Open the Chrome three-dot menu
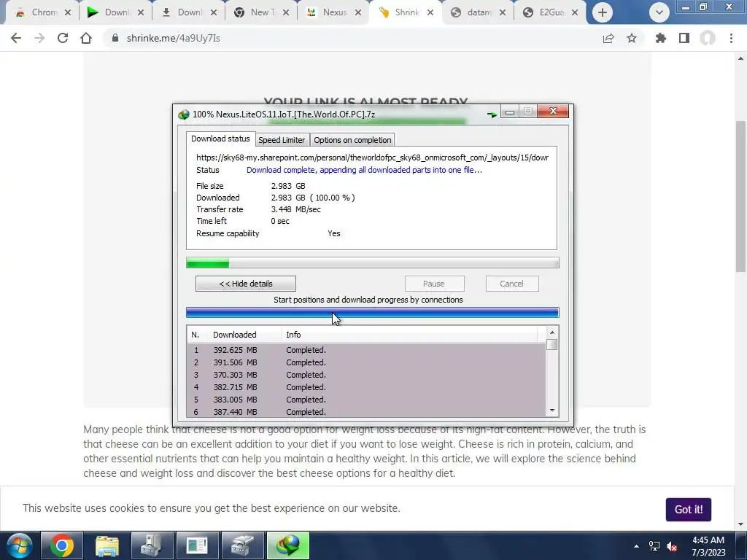This screenshot has height=560, width=747. [x=731, y=38]
